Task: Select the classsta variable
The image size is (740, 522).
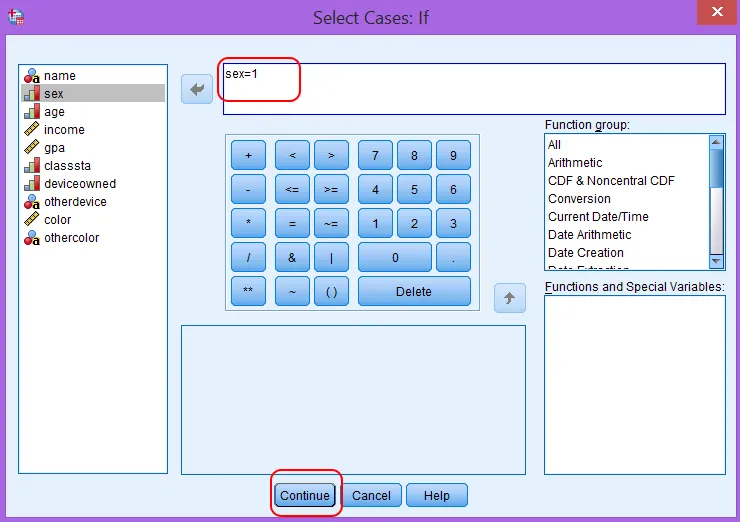Action: coord(93,166)
